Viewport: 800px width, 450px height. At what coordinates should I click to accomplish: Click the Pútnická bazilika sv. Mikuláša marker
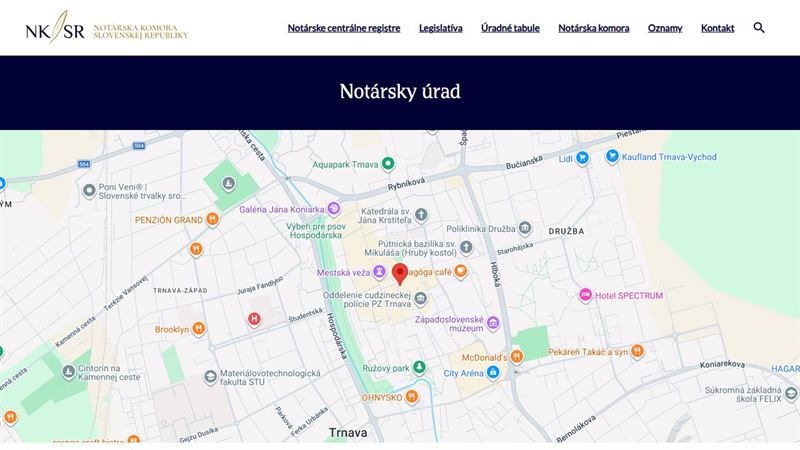[x=466, y=247]
